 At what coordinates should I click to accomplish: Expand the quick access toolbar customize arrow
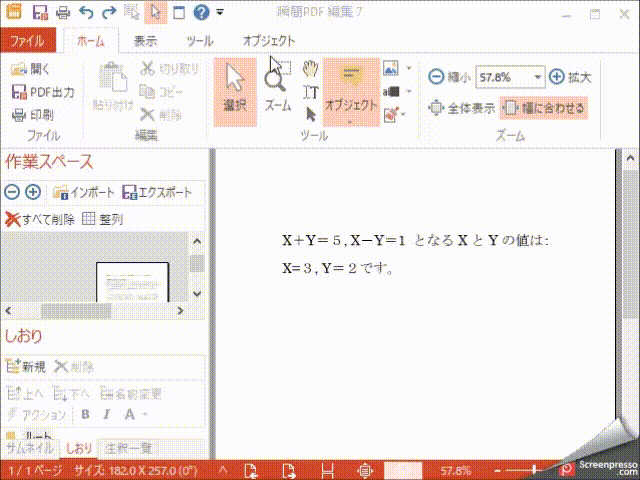coord(220,13)
